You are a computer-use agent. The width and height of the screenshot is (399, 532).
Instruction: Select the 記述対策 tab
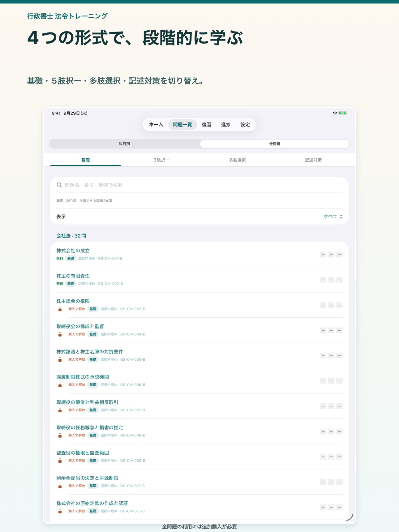pyautogui.click(x=313, y=160)
